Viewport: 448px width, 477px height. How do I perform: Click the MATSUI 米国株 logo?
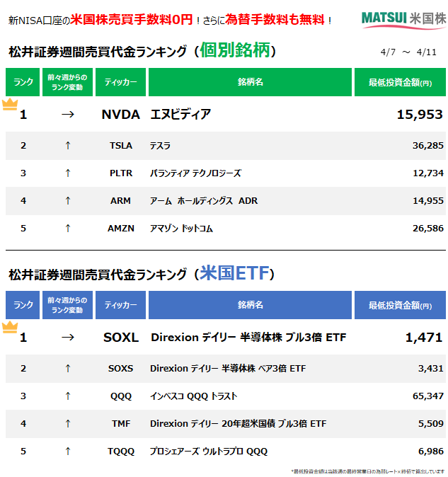point(403,20)
